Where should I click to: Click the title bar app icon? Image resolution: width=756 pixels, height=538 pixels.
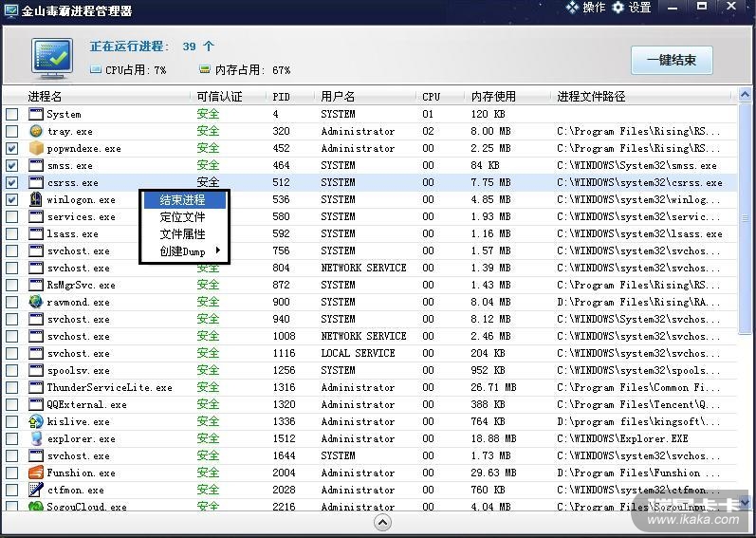pos(10,10)
